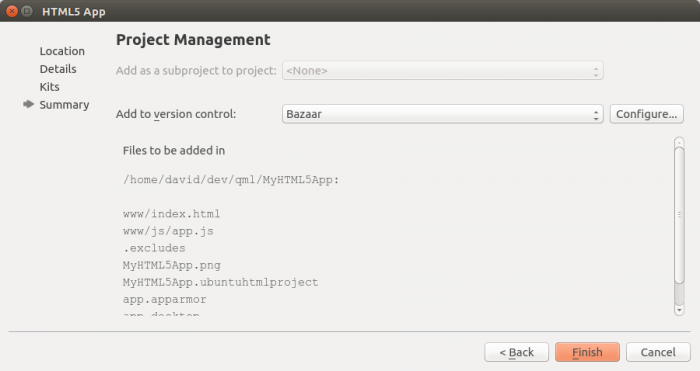Screen dimensions: 700x371
Task: Select the Summary wizard step
Action: tap(64, 104)
